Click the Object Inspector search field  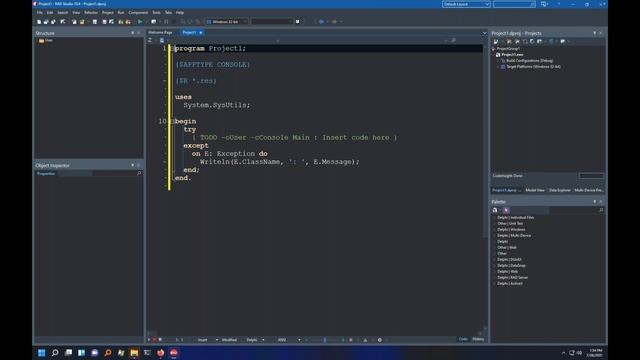coord(117,173)
